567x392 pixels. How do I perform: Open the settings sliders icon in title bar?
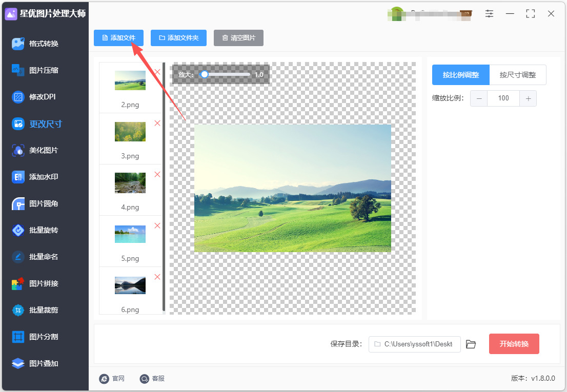tap(489, 14)
